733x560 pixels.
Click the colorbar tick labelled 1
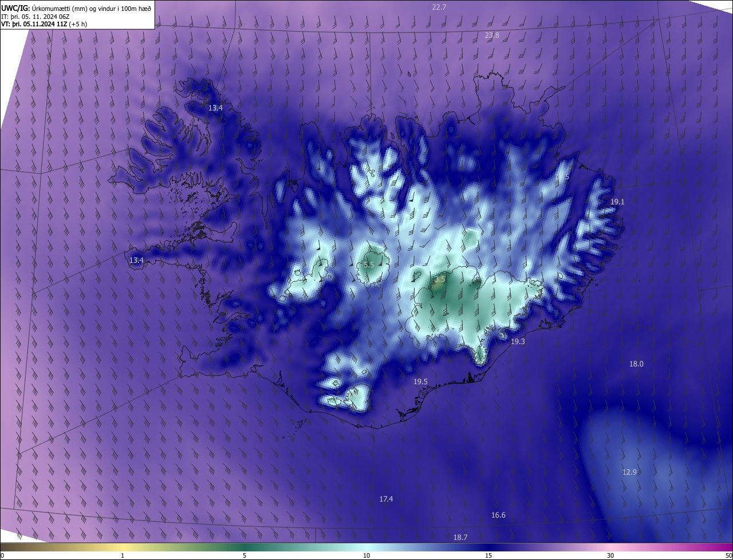pos(123,555)
